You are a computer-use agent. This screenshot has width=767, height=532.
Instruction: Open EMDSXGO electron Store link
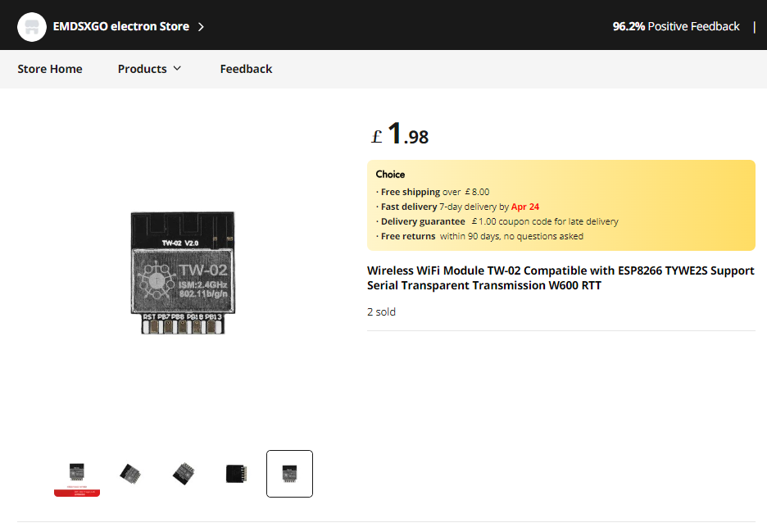coord(120,26)
